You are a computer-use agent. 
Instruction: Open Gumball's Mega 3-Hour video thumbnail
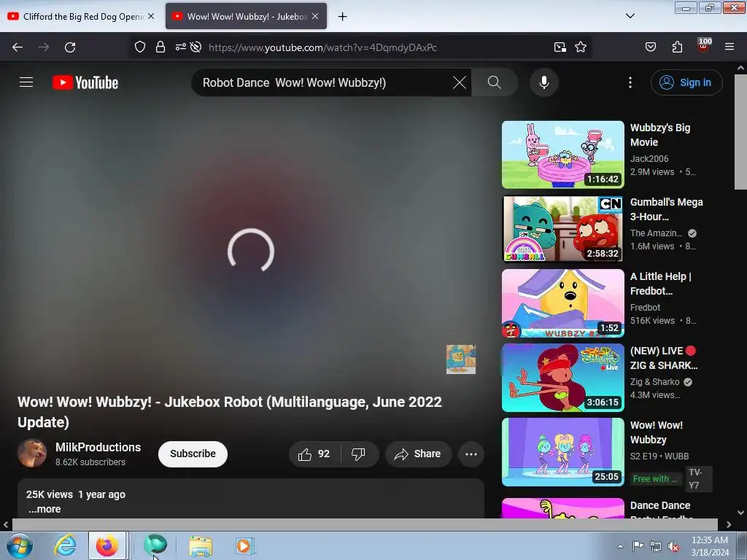pyautogui.click(x=562, y=228)
